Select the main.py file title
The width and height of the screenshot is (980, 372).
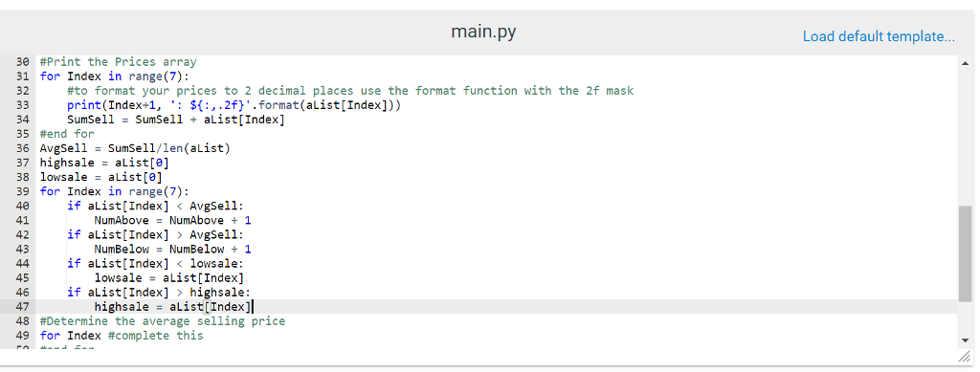click(483, 32)
